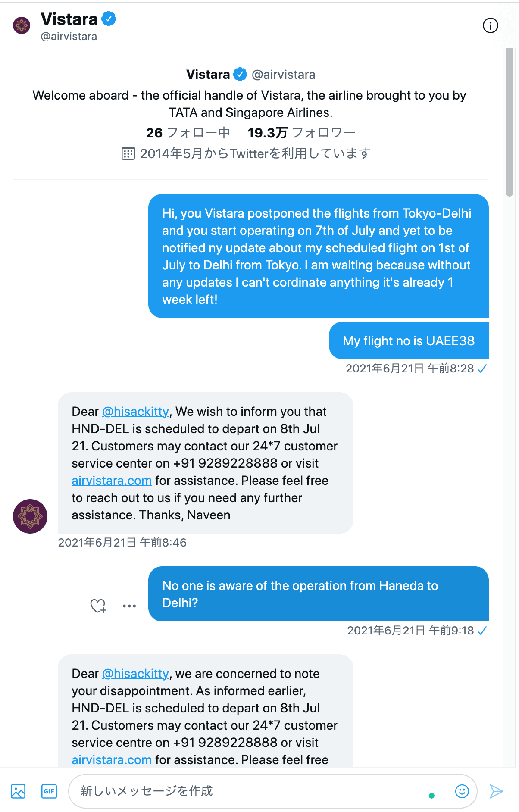Click Vistara avatar beside Naveen's reply
519x812 pixels.
tap(30, 516)
